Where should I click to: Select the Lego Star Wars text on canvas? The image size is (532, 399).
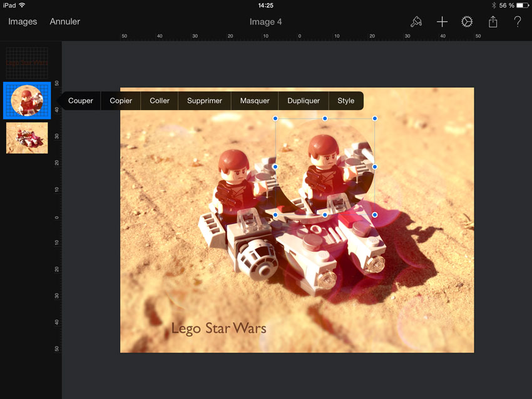point(218,328)
